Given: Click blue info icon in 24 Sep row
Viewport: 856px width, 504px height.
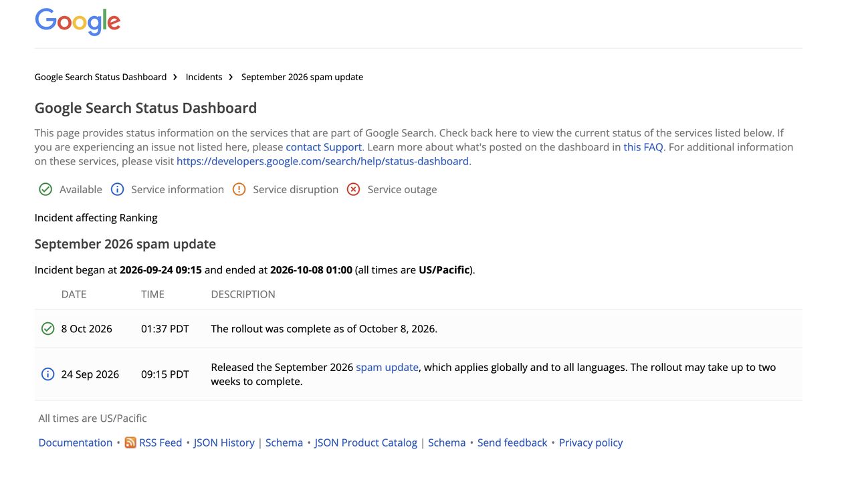Looking at the screenshot, I should click(47, 374).
